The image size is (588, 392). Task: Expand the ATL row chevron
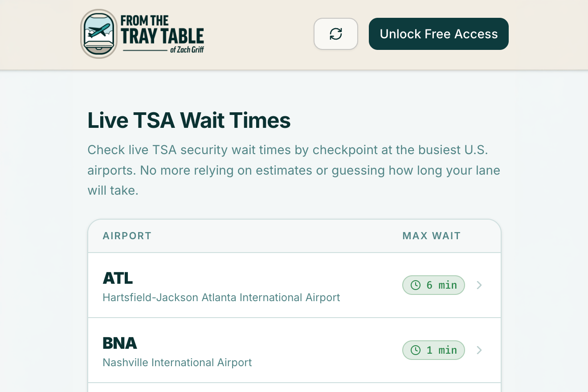[x=479, y=285]
